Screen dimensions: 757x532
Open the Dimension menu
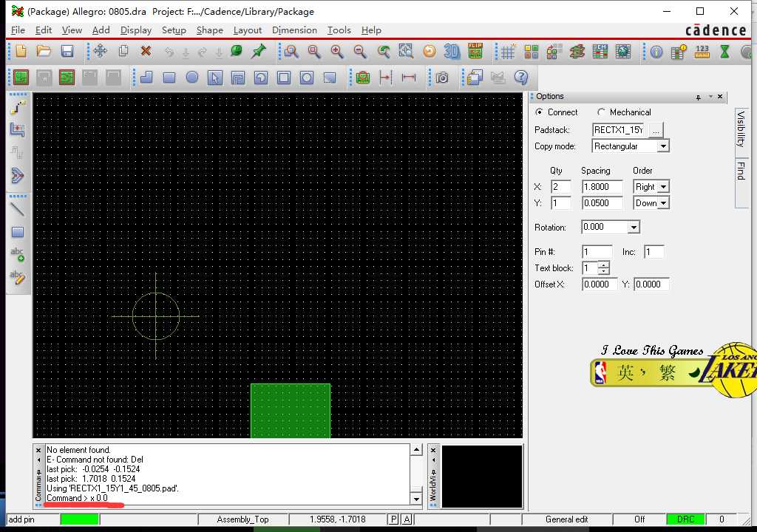(294, 30)
